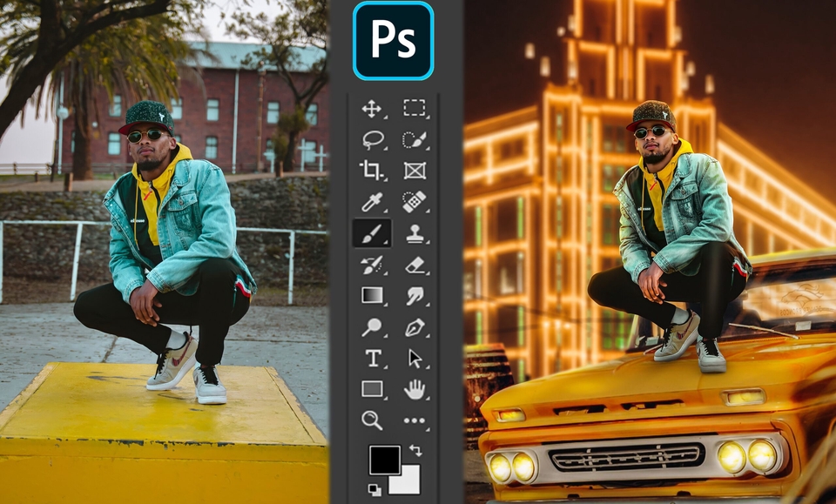Select the Pen tool
The image size is (836, 504).
(x=415, y=327)
